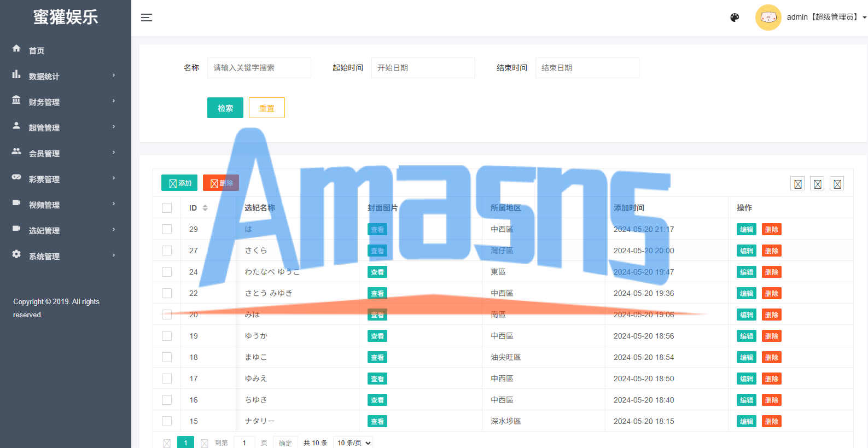
Task: Click the person icon for 超管管理
Action: click(x=16, y=126)
